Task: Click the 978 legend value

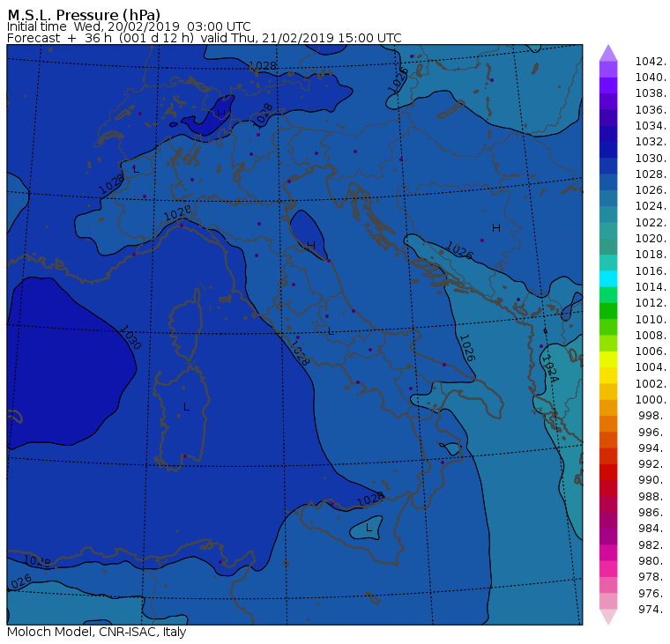Action: point(652,576)
